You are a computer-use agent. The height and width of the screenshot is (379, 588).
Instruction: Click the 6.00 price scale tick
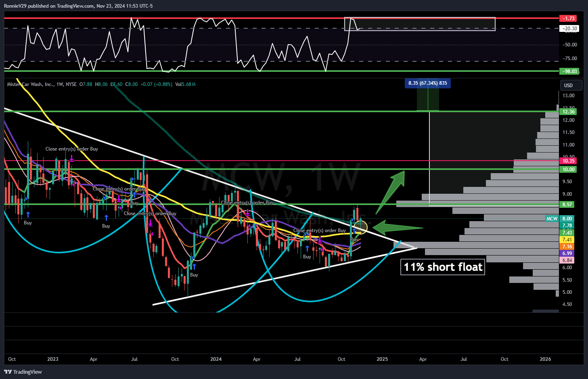567,268
